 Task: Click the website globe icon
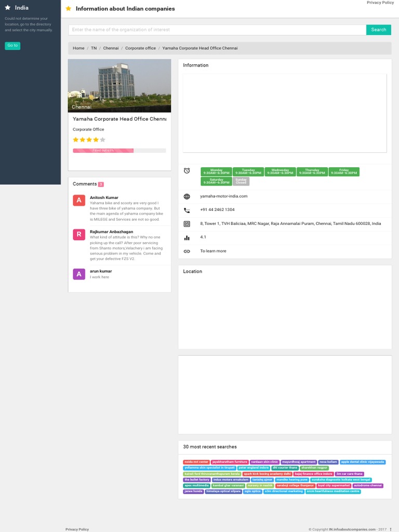(x=187, y=196)
